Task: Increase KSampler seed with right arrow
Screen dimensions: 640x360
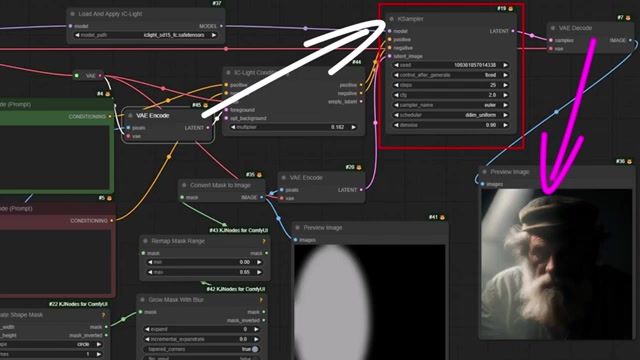Action: [x=505, y=65]
